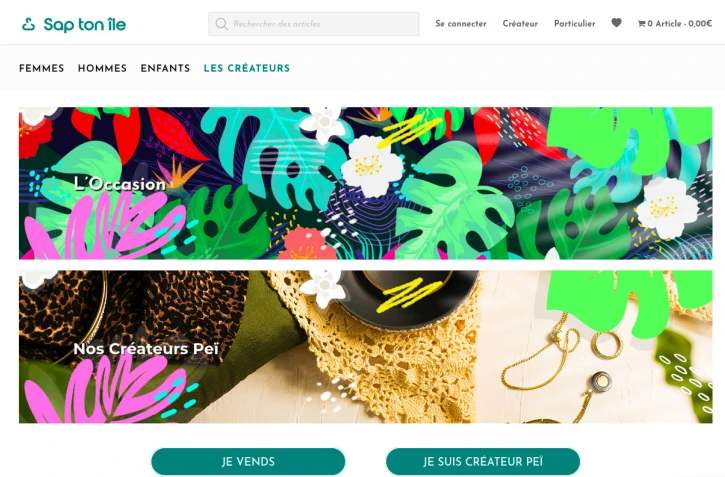Screen dimensions: 725x477
Task: Click the search magnifier icon
Action: click(x=221, y=24)
